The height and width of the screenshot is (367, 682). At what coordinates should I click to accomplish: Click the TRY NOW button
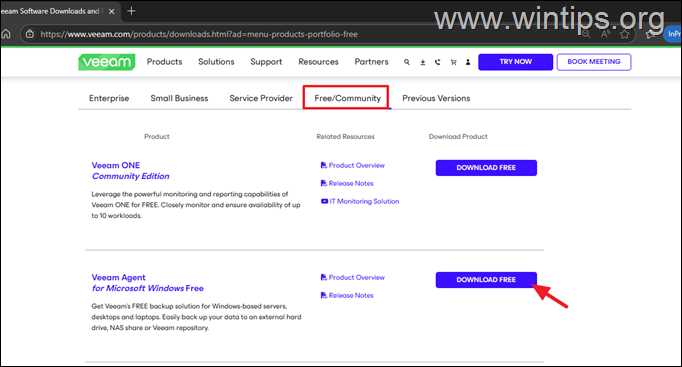(515, 62)
